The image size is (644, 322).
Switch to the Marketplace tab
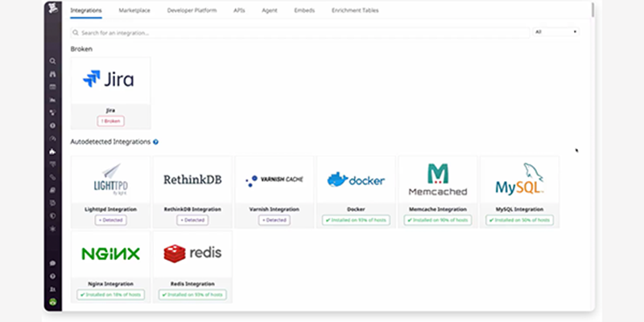[134, 10]
